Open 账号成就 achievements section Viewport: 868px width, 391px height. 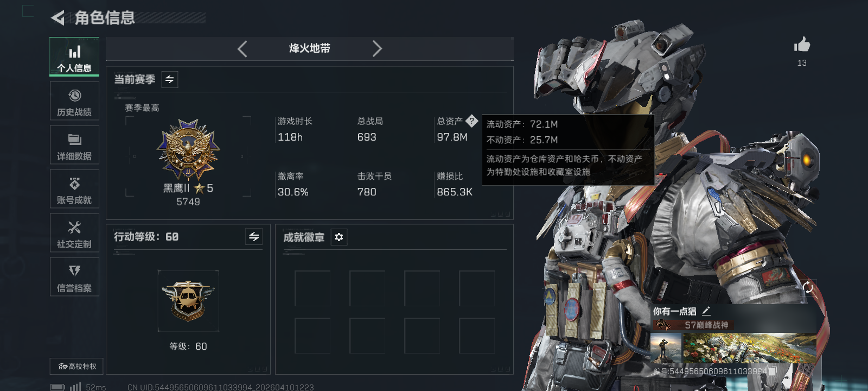tap(74, 189)
